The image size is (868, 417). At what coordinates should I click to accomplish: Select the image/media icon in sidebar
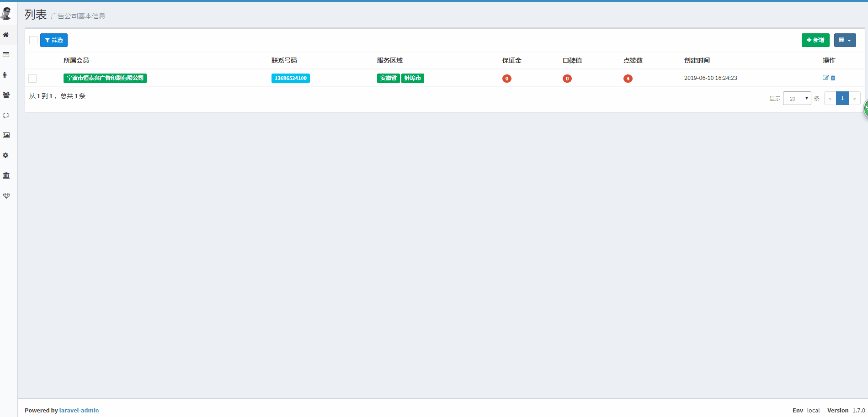(6, 135)
